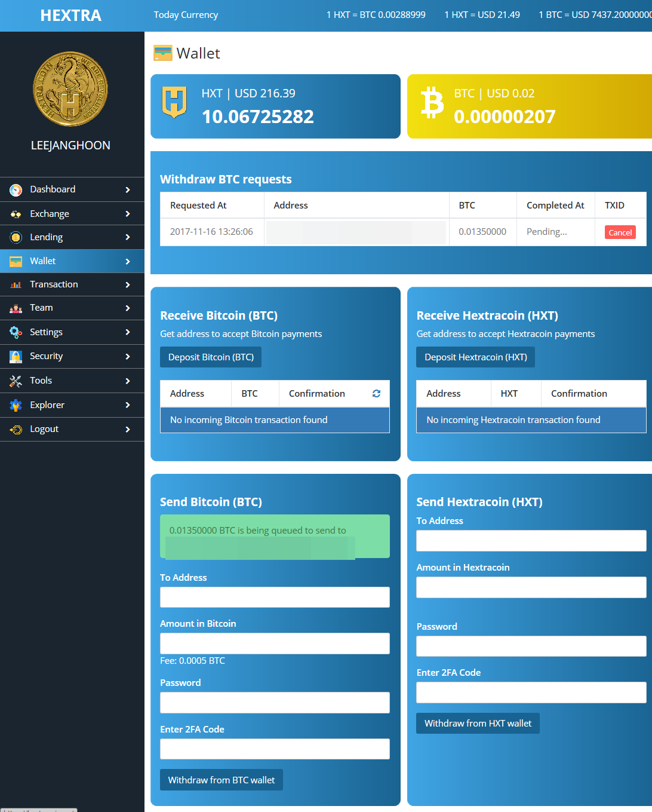Image resolution: width=652 pixels, height=812 pixels.
Task: Expand the Dashboard menu chevron
Action: [128, 190]
